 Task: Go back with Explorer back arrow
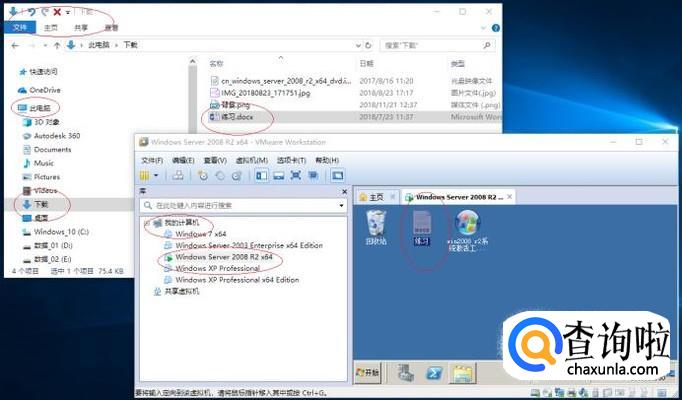pyautogui.click(x=15, y=45)
